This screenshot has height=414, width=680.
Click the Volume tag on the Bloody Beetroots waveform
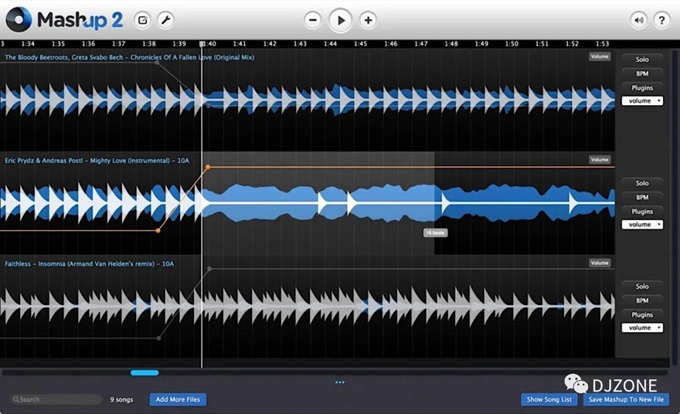tap(599, 56)
